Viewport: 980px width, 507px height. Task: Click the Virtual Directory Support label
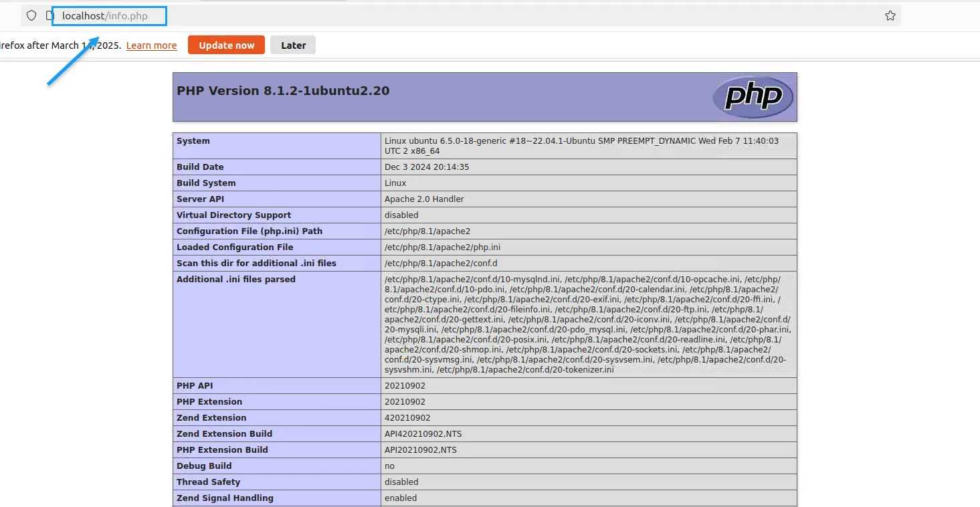pyautogui.click(x=233, y=215)
